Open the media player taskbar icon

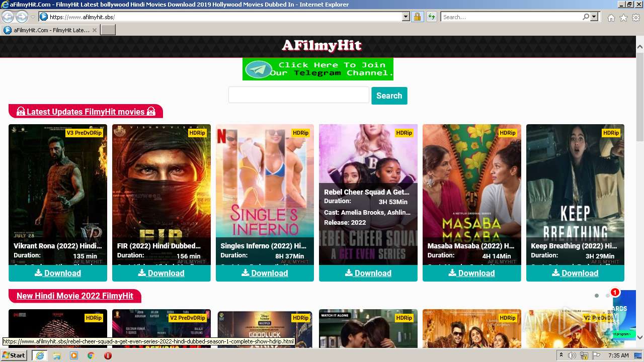tap(74, 355)
